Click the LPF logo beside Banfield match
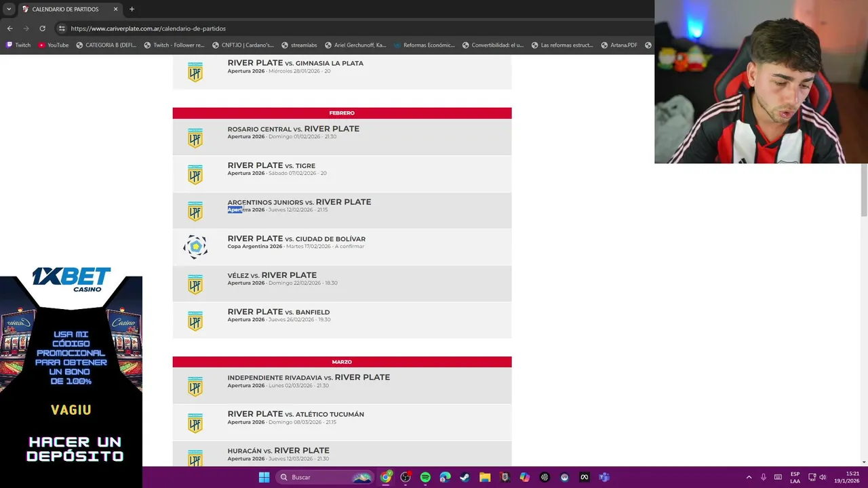Image resolution: width=868 pixels, height=488 pixels. point(195,321)
